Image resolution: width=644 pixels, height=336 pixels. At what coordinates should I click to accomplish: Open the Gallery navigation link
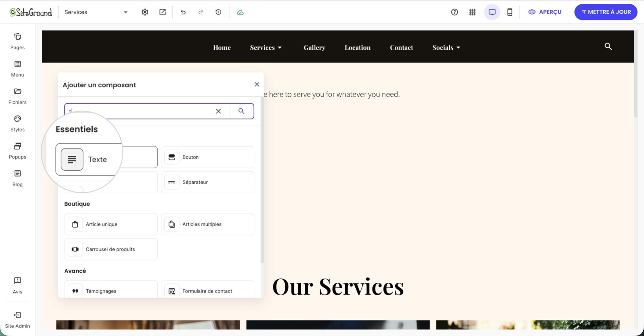click(315, 47)
